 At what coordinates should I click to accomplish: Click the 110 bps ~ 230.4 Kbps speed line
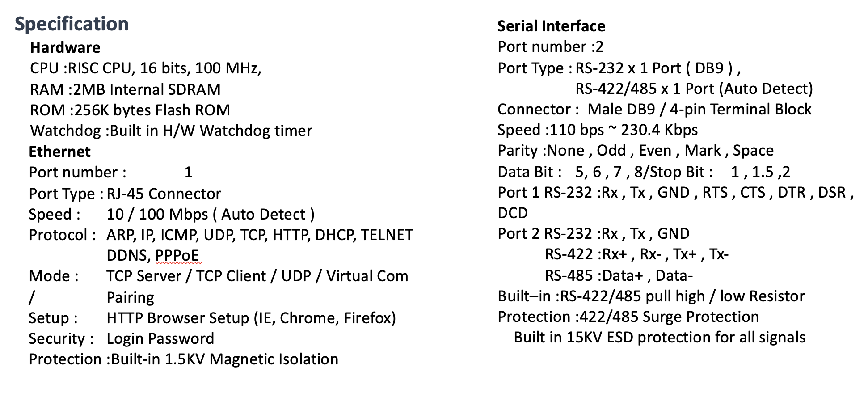click(x=598, y=130)
